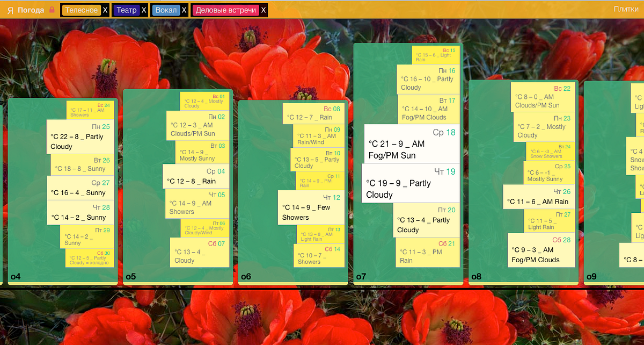
Task: Open the Ср 04 Rain card
Action: point(196,176)
